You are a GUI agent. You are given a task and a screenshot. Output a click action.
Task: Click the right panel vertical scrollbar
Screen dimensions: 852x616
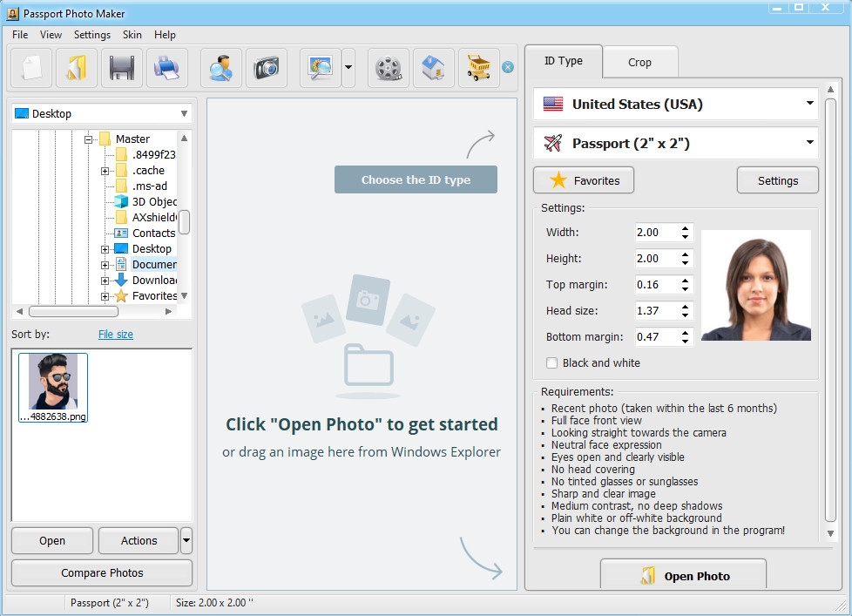pos(830,309)
